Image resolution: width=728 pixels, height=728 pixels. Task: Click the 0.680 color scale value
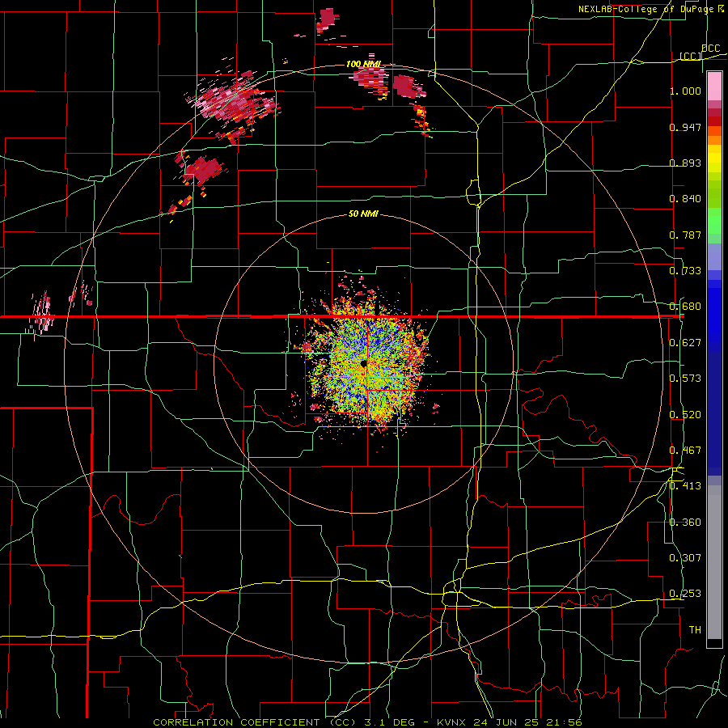tap(685, 307)
